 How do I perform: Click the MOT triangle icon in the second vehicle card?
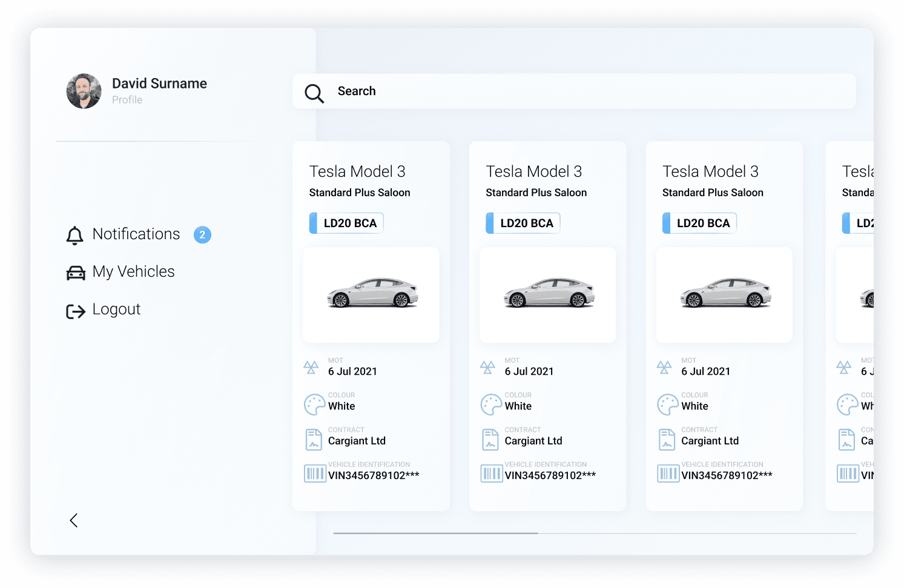pos(487,367)
